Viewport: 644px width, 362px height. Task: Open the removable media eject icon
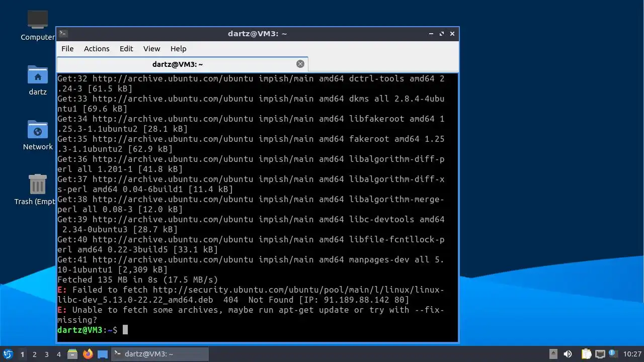pos(553,354)
